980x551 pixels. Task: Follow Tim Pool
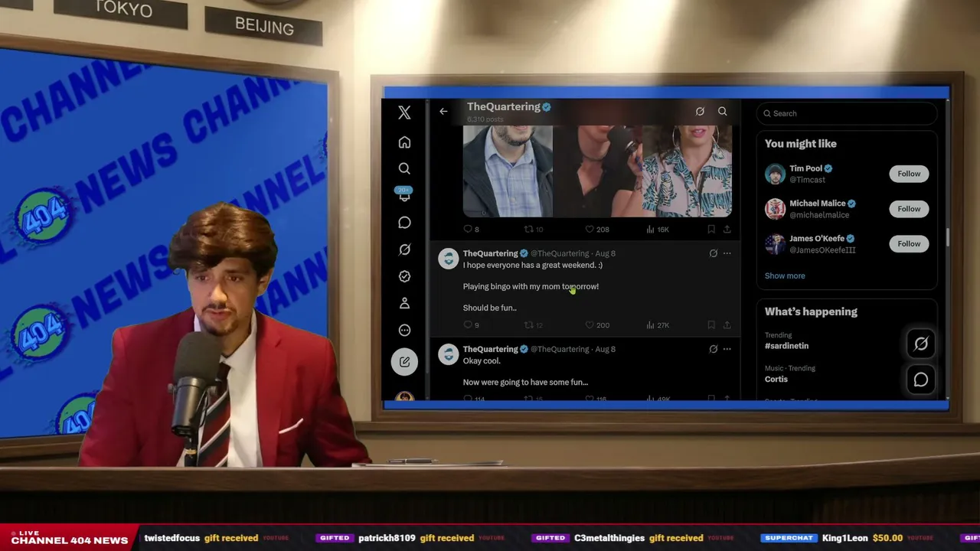tap(909, 174)
